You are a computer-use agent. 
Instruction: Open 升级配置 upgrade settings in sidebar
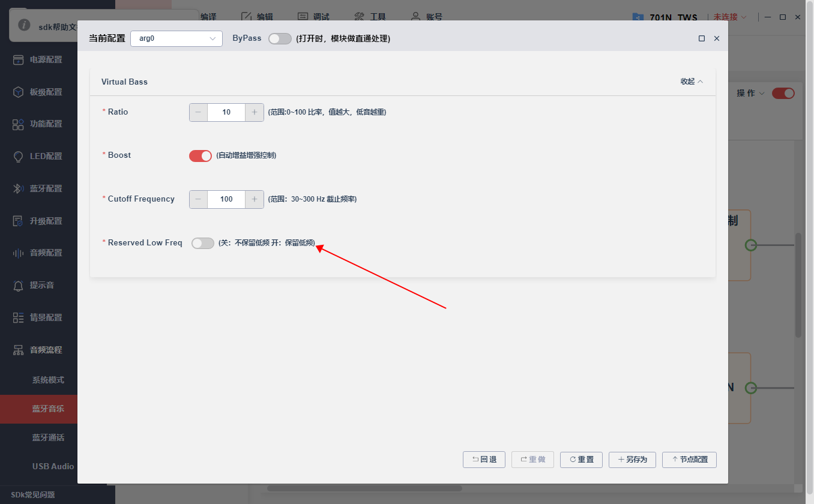(38, 221)
